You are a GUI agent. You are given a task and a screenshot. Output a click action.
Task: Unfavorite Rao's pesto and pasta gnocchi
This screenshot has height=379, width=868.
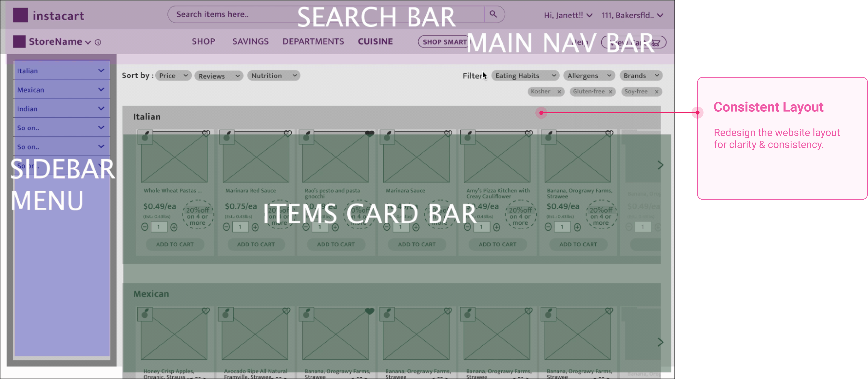tap(370, 133)
